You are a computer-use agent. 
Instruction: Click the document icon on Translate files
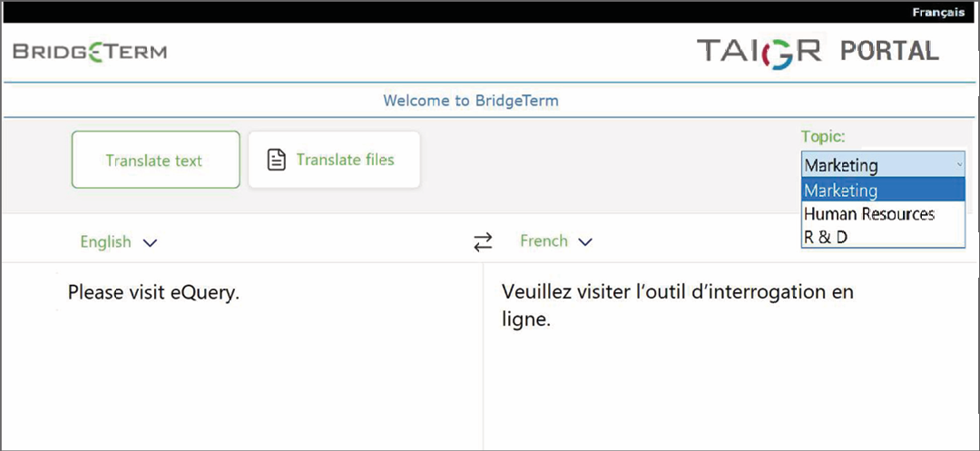click(276, 160)
